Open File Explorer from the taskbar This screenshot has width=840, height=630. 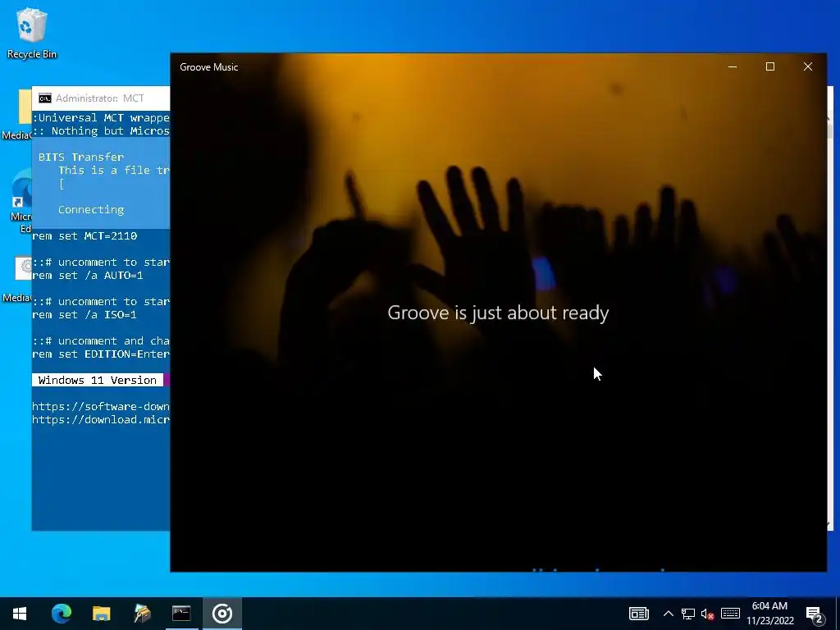101,614
